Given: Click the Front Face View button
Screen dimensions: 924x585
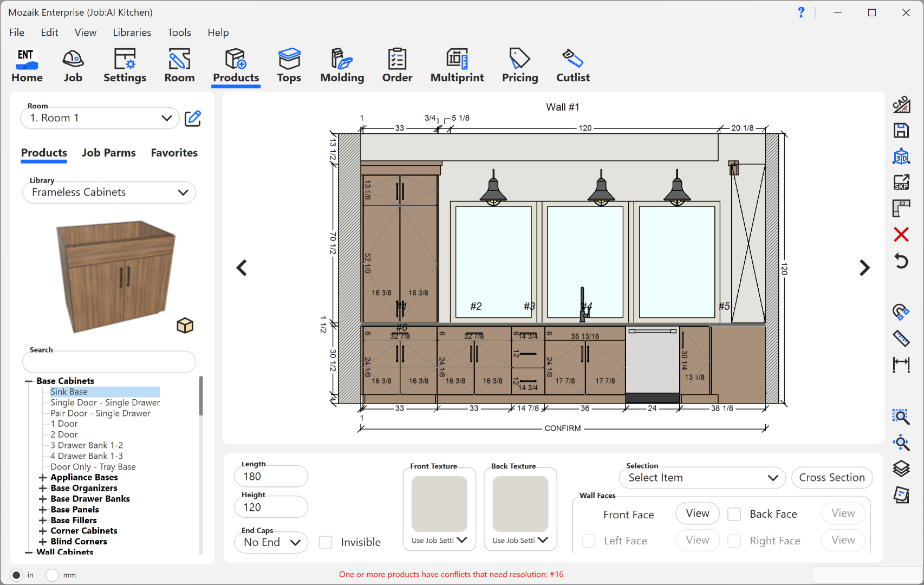Looking at the screenshot, I should [698, 513].
